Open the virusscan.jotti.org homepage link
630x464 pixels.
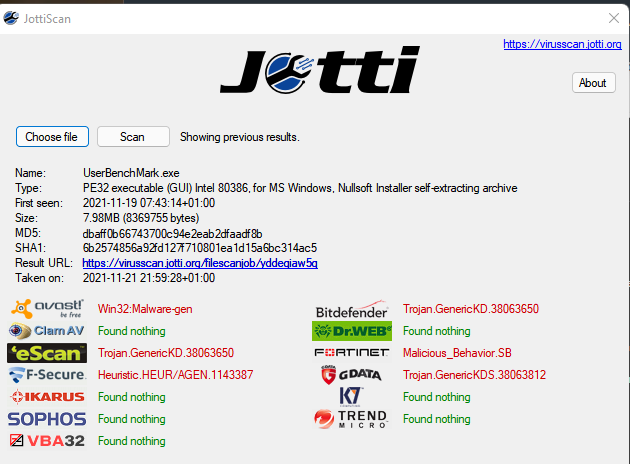[562, 44]
